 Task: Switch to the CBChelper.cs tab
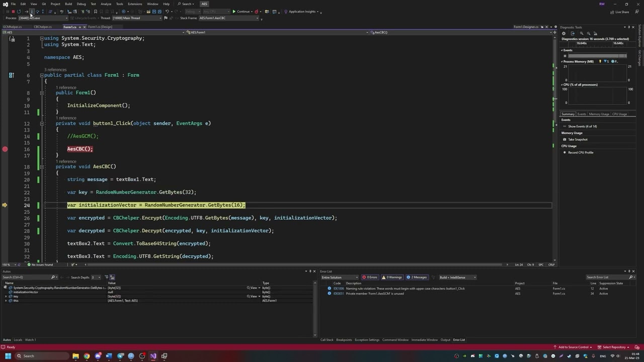tap(43, 27)
